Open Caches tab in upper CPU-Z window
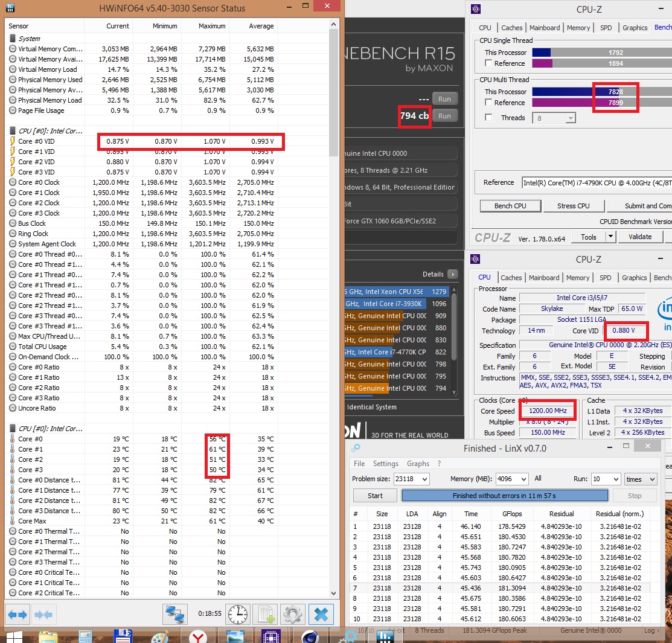This screenshot has width=672, height=643. (512, 27)
